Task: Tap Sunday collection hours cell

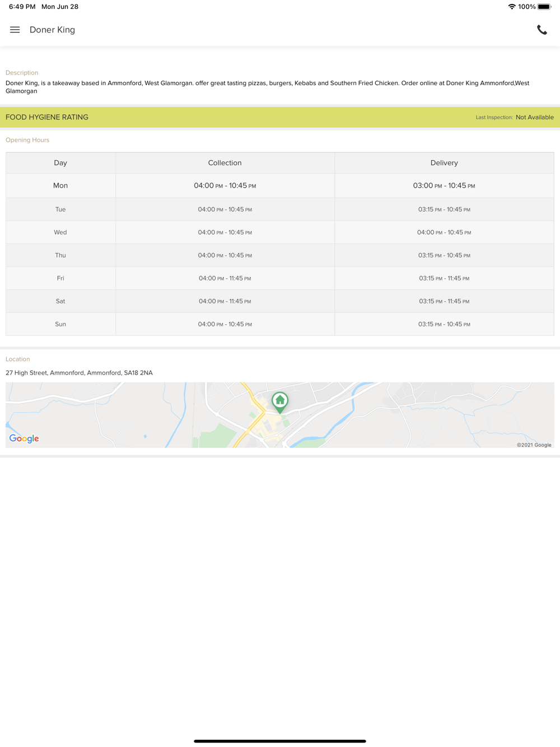Action: [x=225, y=324]
